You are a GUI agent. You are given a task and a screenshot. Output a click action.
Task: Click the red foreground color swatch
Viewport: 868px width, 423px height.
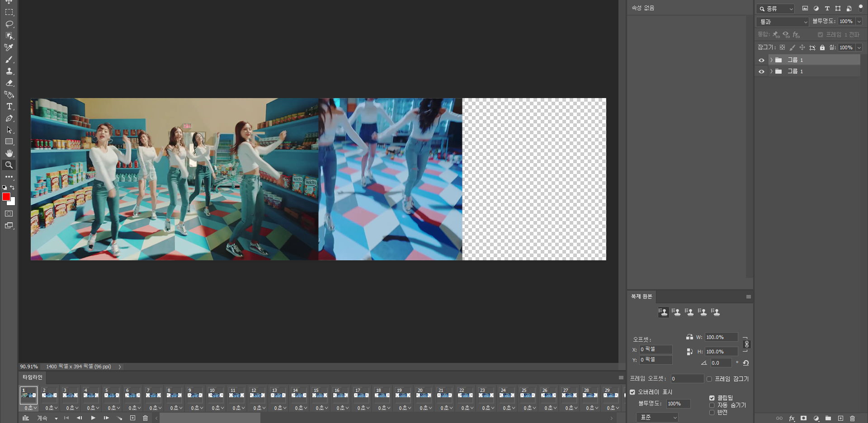tap(6, 197)
